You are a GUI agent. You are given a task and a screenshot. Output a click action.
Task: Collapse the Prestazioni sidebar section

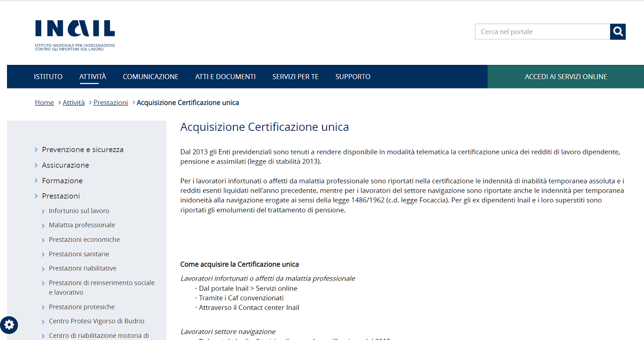pyautogui.click(x=61, y=196)
